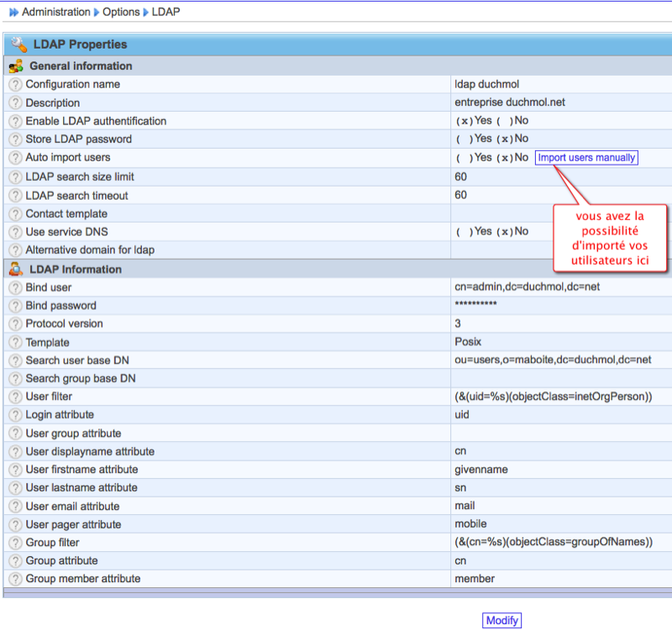672x630 pixels.
Task: Click the LDAP Properties wrench icon
Action: click(18, 45)
